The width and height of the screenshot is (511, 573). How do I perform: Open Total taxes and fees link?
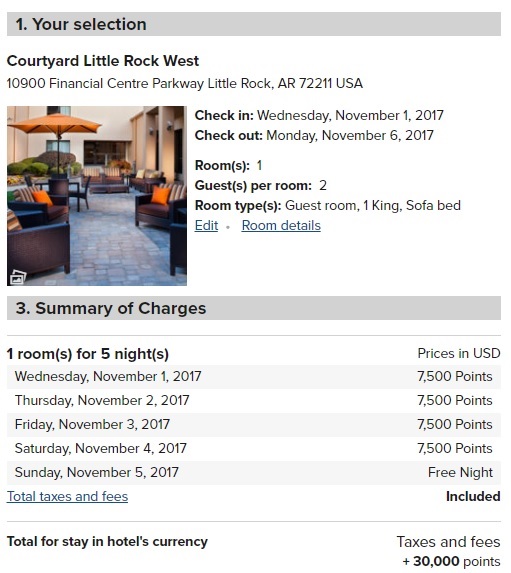point(68,496)
